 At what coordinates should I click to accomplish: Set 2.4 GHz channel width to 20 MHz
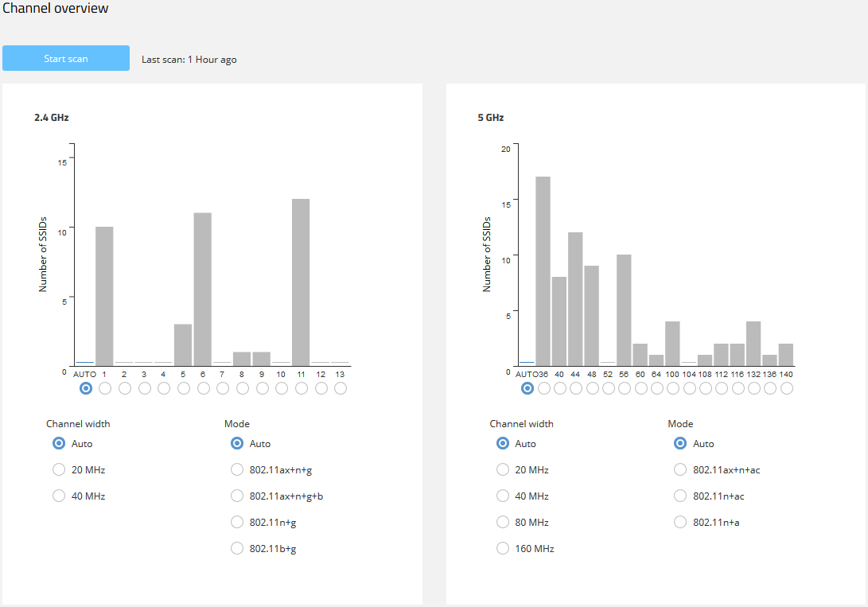[x=59, y=470]
